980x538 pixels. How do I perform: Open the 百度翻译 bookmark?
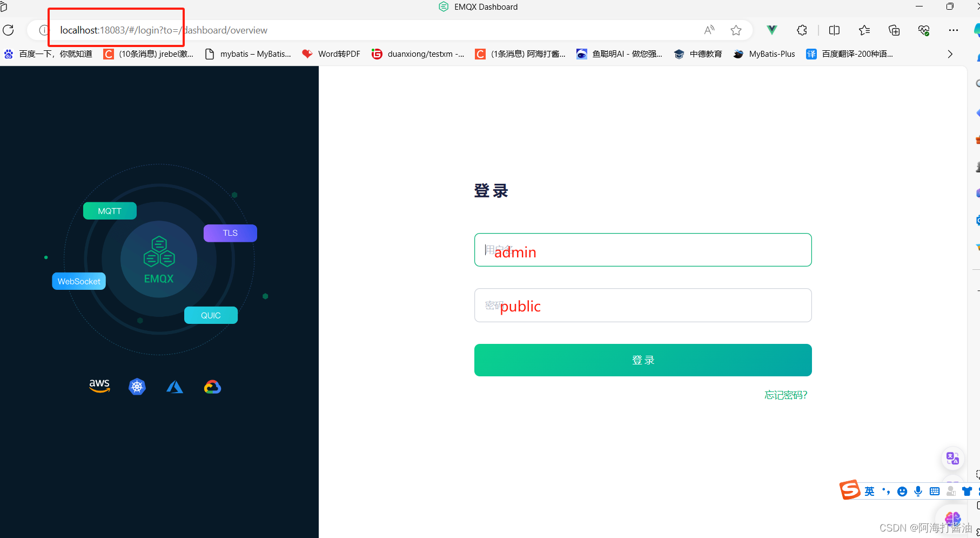pos(849,54)
